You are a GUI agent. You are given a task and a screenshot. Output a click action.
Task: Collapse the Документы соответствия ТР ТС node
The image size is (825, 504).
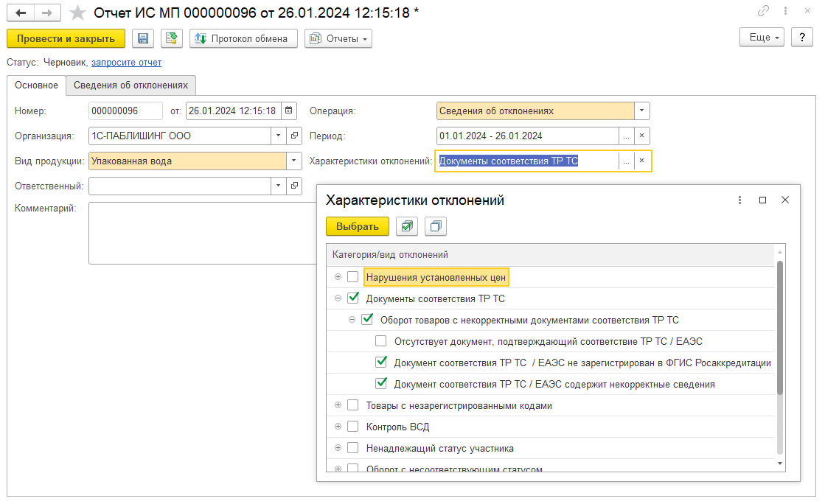coord(338,298)
